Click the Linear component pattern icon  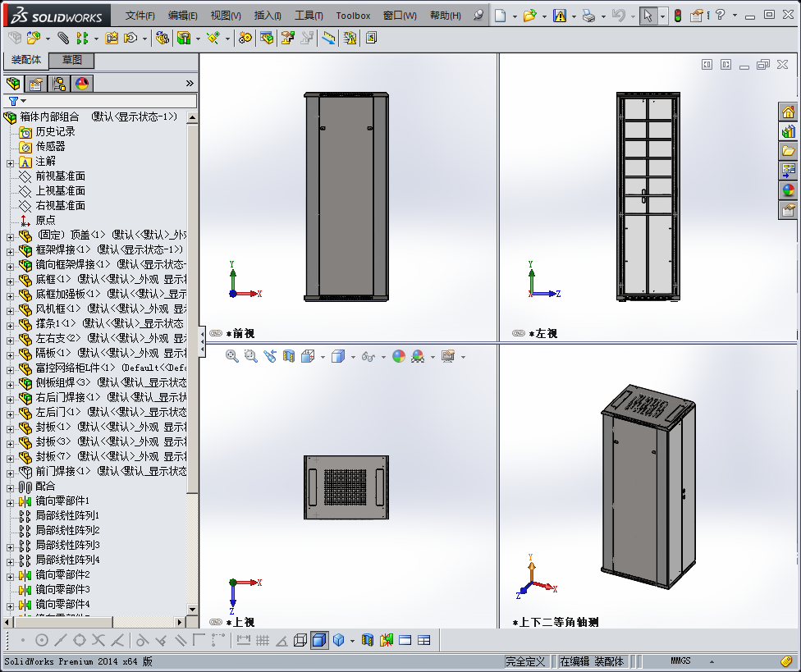pos(82,38)
